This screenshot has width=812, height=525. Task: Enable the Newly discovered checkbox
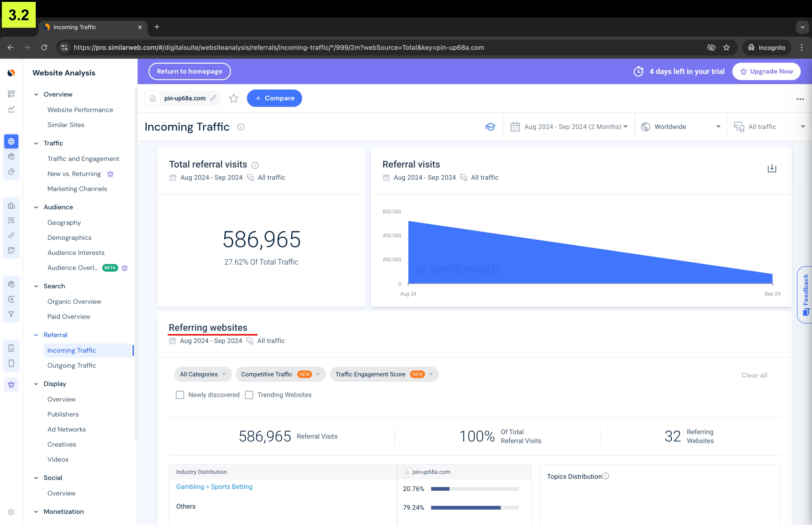[180, 395]
